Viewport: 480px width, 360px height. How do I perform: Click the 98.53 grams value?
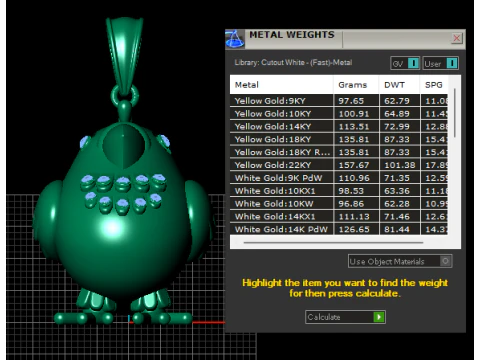point(351,191)
